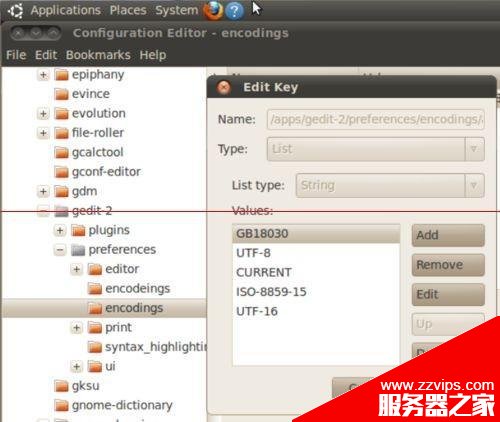The height and width of the screenshot is (422, 500).
Task: Select the gconf-editor folder icon
Action: pos(61,172)
